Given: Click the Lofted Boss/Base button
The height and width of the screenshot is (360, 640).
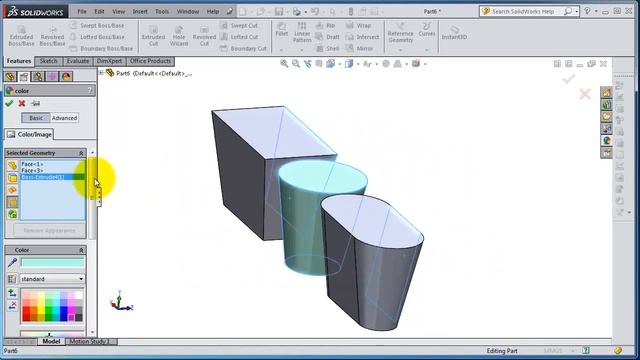Looking at the screenshot, I should coord(97,37).
